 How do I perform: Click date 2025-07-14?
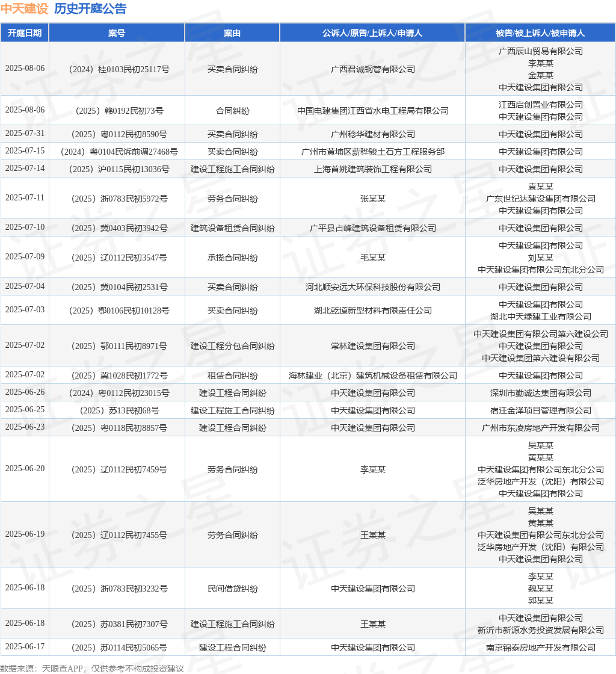(25, 168)
